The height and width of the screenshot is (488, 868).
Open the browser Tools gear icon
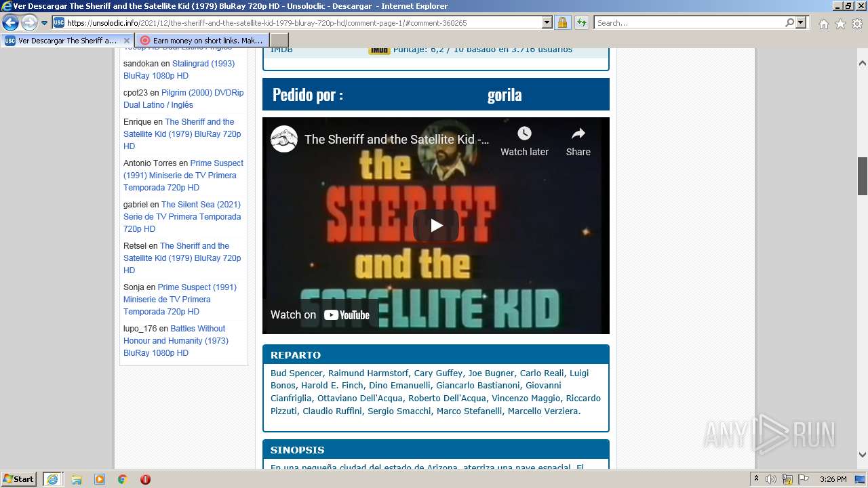coord(857,24)
